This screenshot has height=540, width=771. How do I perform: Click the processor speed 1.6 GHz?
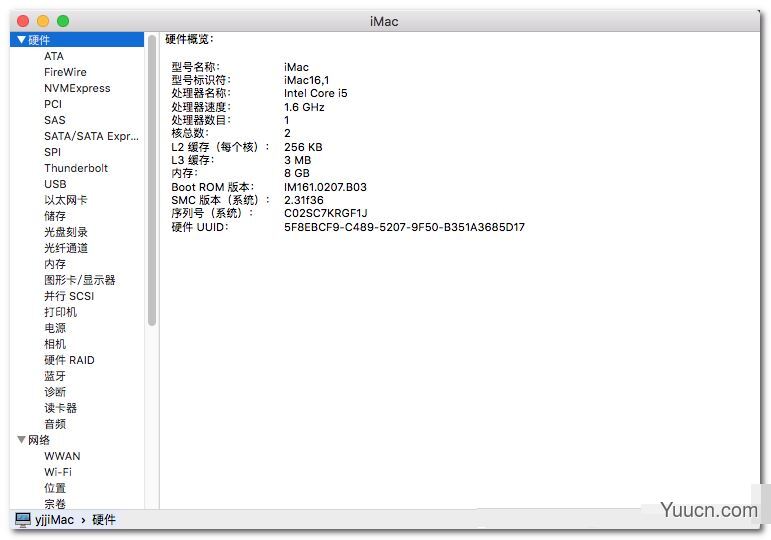(304, 107)
